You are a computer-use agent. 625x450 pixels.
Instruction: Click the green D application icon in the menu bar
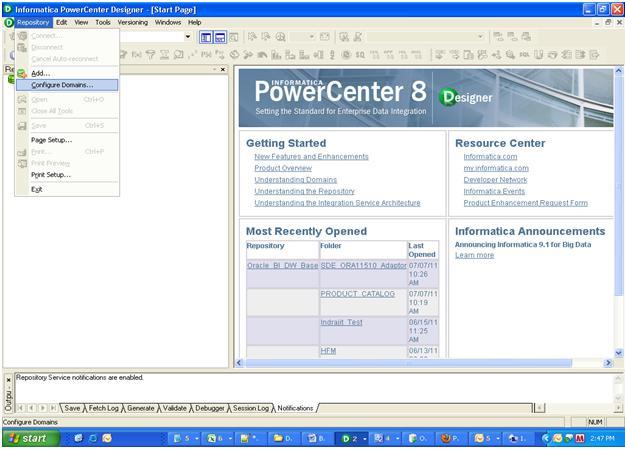[8, 23]
